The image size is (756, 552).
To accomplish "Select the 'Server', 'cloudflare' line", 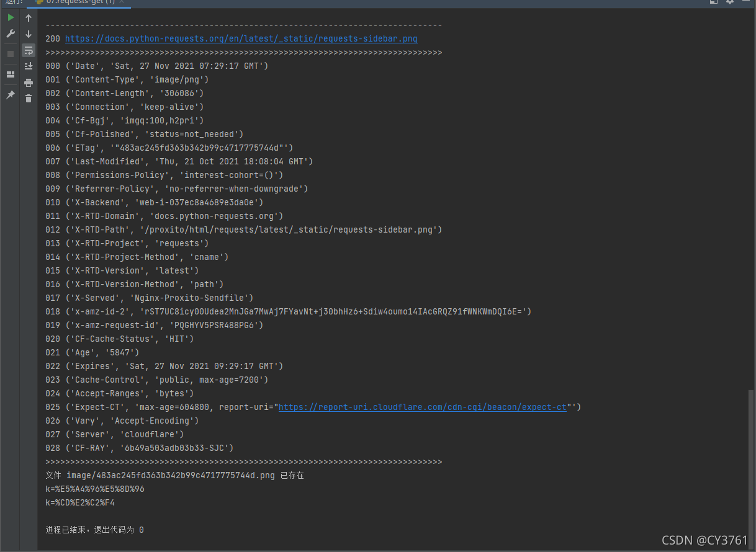I will 115,434.
